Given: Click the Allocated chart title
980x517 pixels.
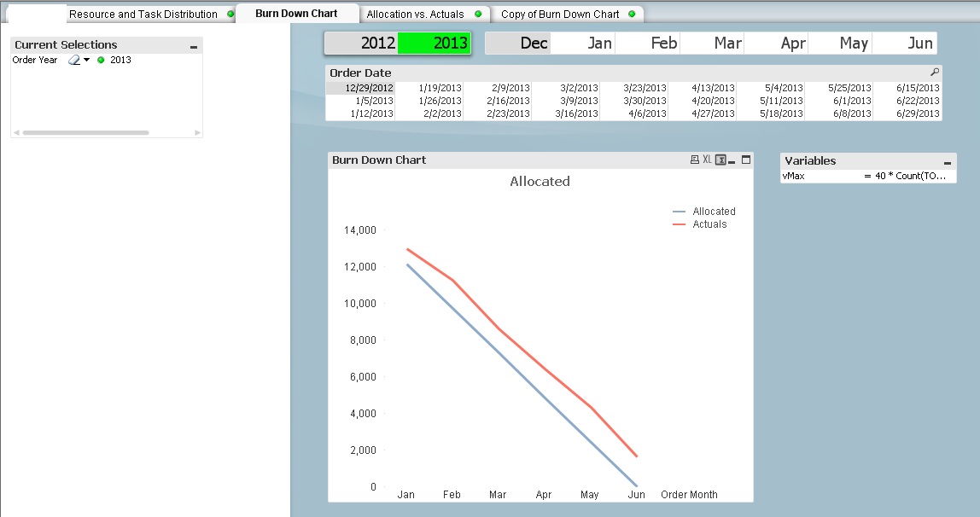Looking at the screenshot, I should tap(540, 182).
